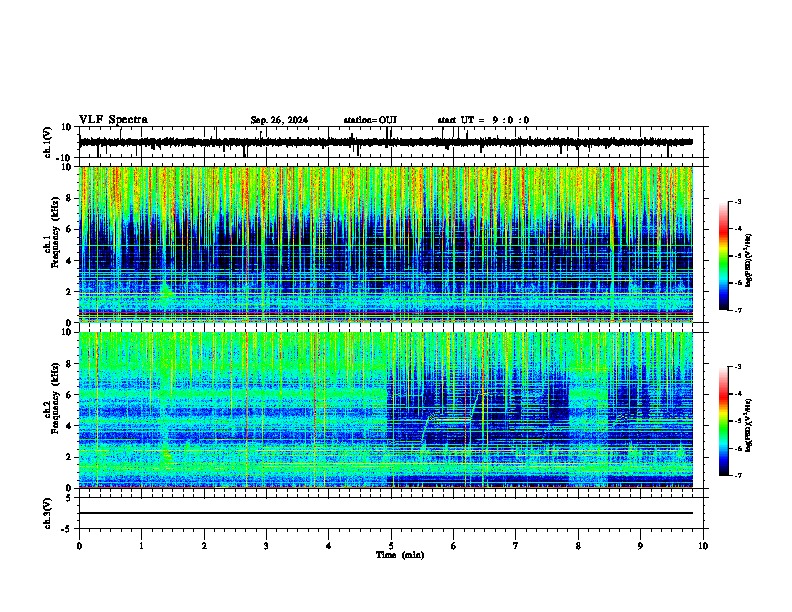Click the 'start UT = 9:0:0' text

(x=483, y=120)
